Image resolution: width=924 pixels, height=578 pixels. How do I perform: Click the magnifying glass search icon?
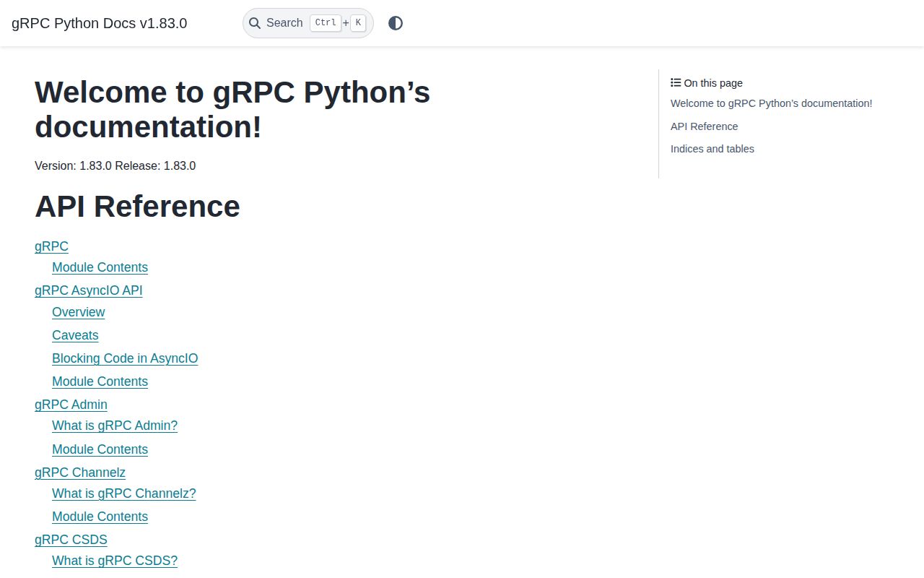[x=255, y=23]
